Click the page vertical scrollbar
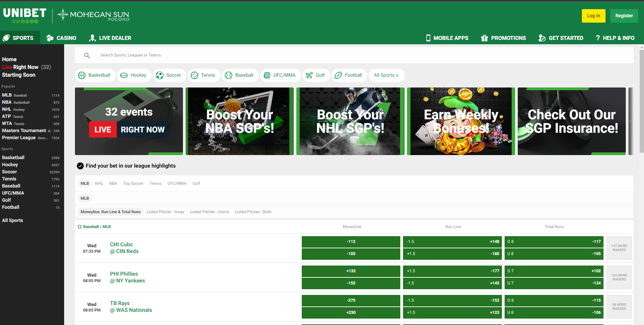The image size is (644, 325). pyautogui.click(x=642, y=101)
